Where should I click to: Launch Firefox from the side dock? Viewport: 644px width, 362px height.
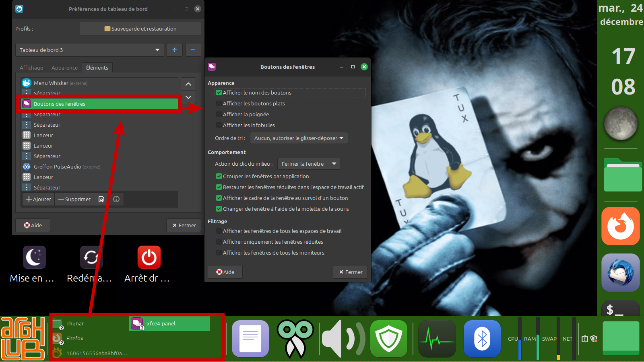pyautogui.click(x=621, y=226)
